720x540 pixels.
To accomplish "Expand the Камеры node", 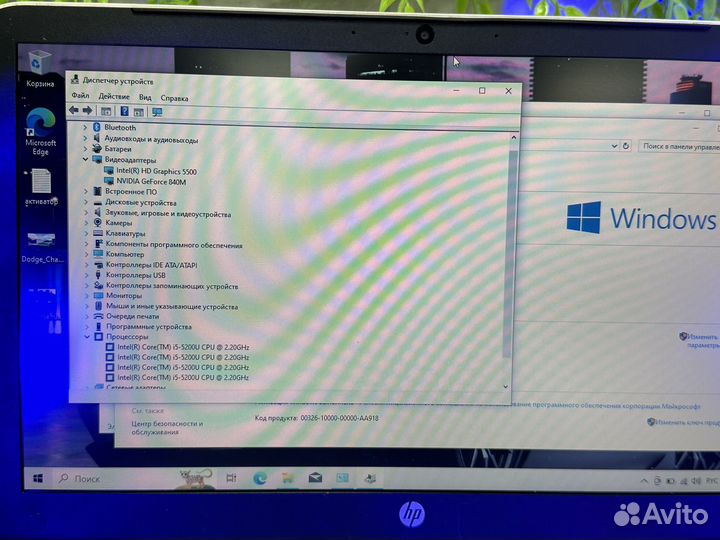I will click(86, 223).
